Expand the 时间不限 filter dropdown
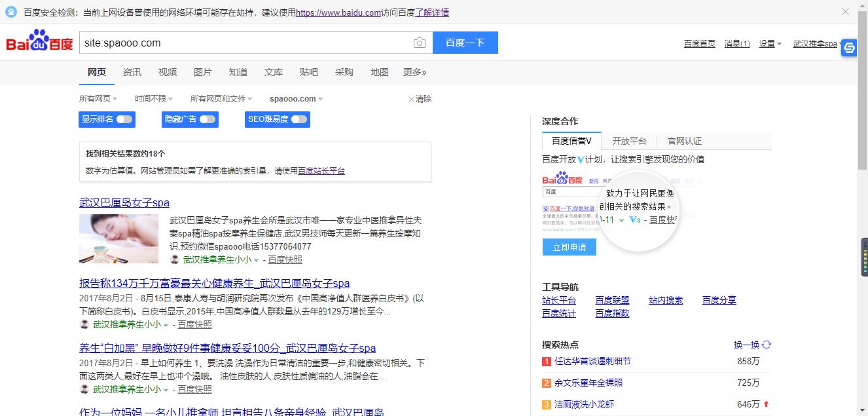Viewport: 868px width, 416px height. 154,99
